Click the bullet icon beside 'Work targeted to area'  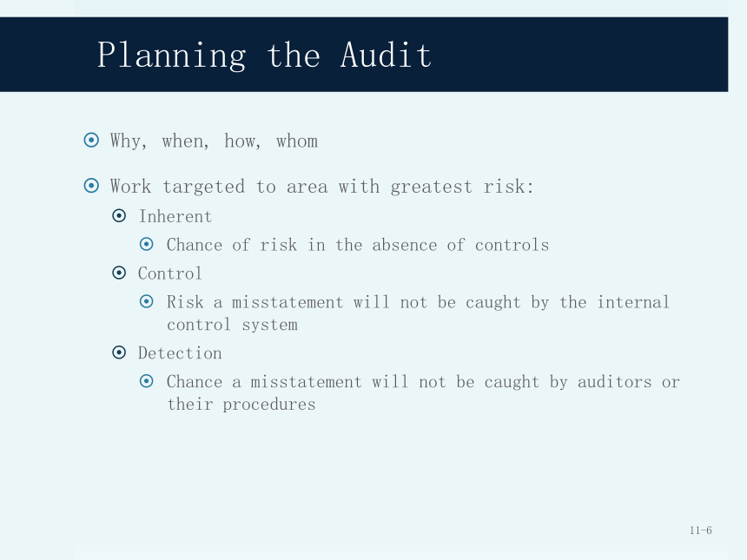(x=91, y=185)
